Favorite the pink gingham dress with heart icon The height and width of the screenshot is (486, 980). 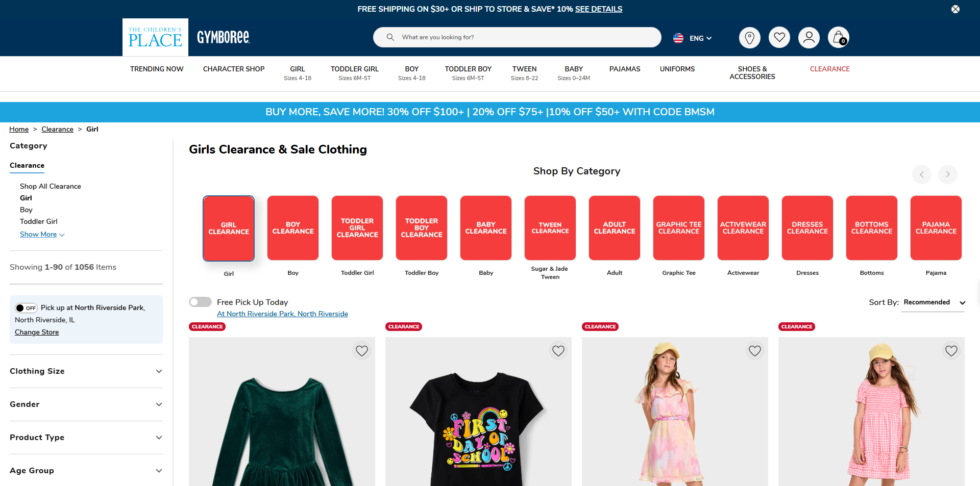click(951, 350)
